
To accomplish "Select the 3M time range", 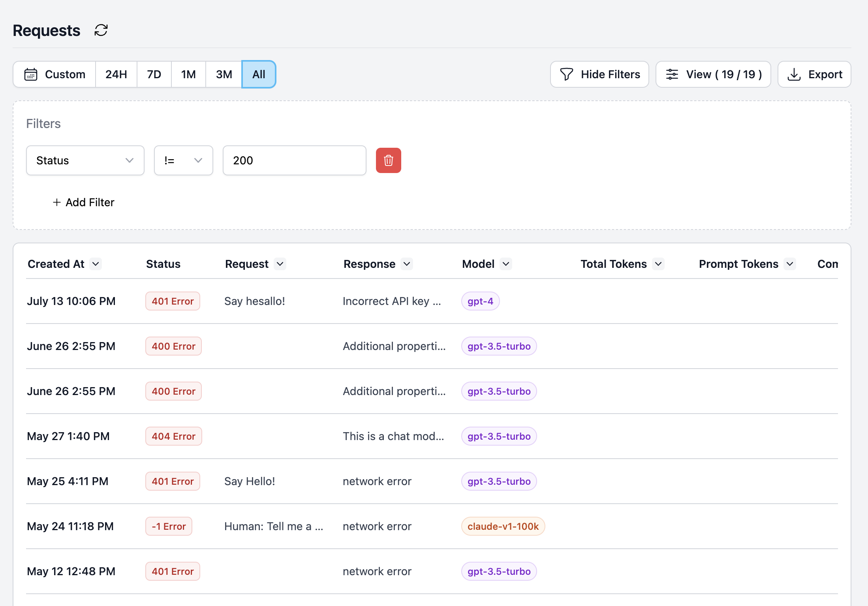I will point(224,74).
